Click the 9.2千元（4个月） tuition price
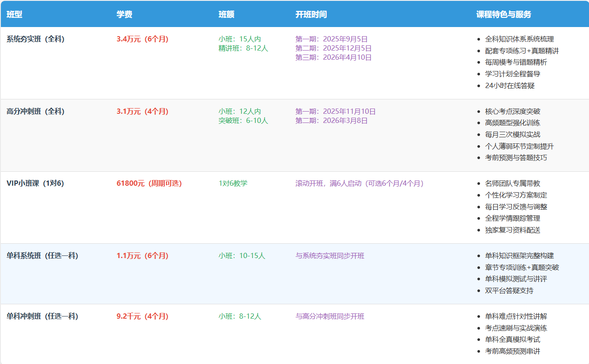The image size is (589, 364). click(142, 316)
